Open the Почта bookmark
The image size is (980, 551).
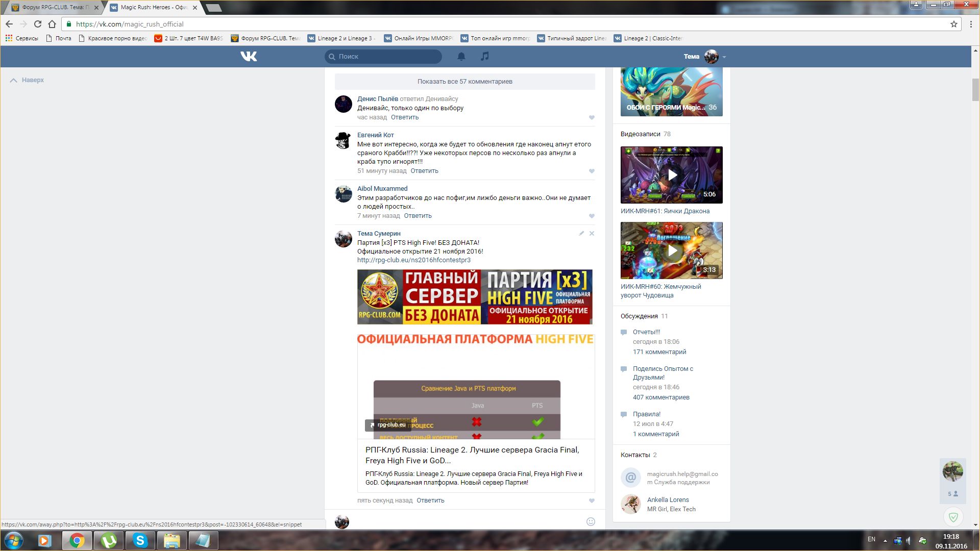[x=59, y=38]
